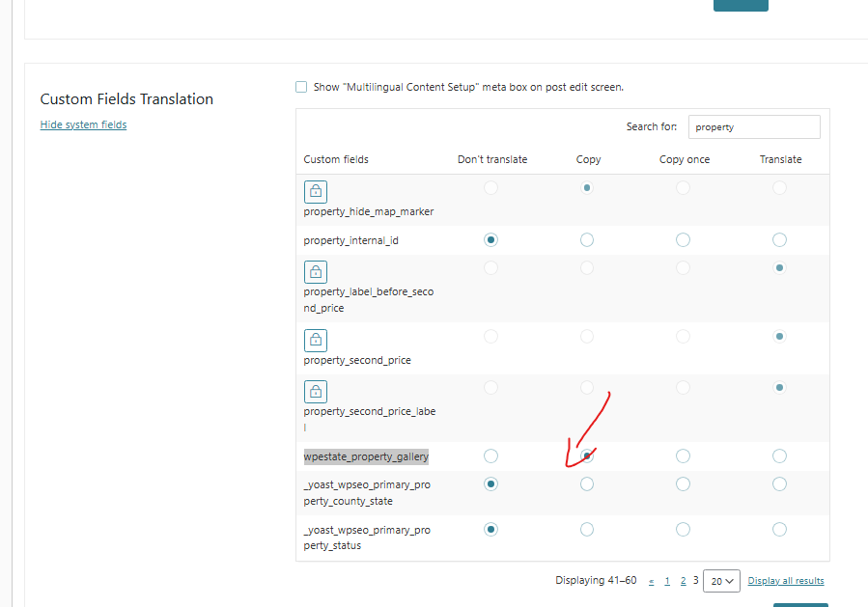Screen dimensions: 868x607
Task: Select Translate for _yoast_wpseo_primary_property_status
Action: point(779,530)
